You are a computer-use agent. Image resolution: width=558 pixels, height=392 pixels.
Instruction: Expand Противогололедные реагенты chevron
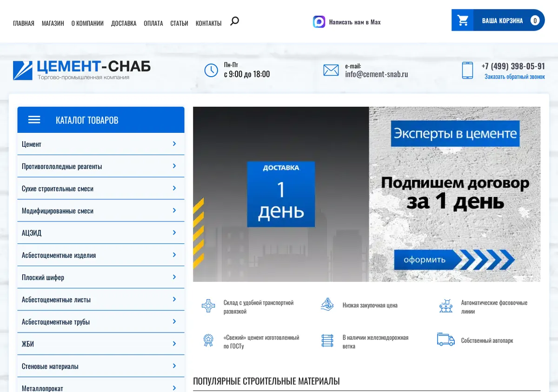point(174,166)
